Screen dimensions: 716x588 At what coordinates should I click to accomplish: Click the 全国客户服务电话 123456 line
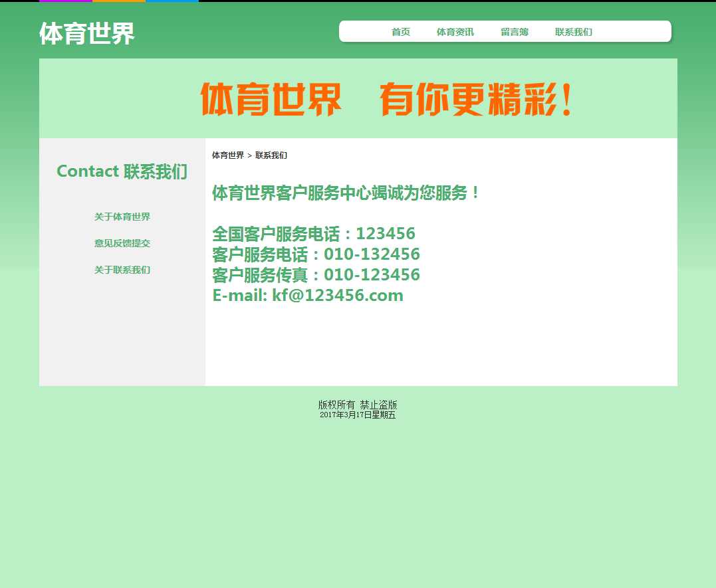(313, 234)
